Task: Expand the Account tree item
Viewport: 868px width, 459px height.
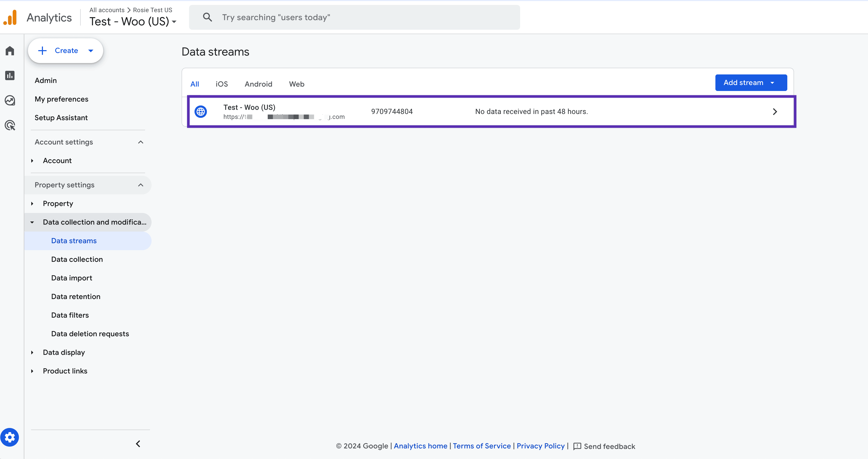Action: pyautogui.click(x=33, y=161)
